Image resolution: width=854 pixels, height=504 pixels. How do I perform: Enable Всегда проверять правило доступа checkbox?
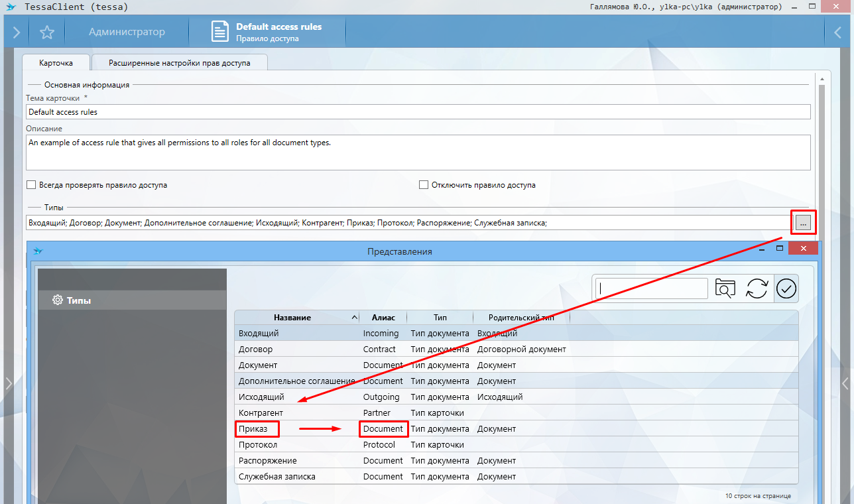31,185
